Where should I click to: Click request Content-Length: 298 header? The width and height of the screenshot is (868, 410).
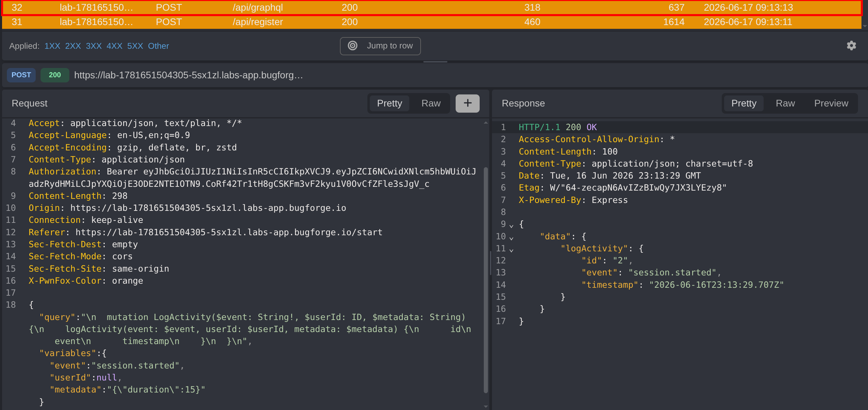coord(78,196)
